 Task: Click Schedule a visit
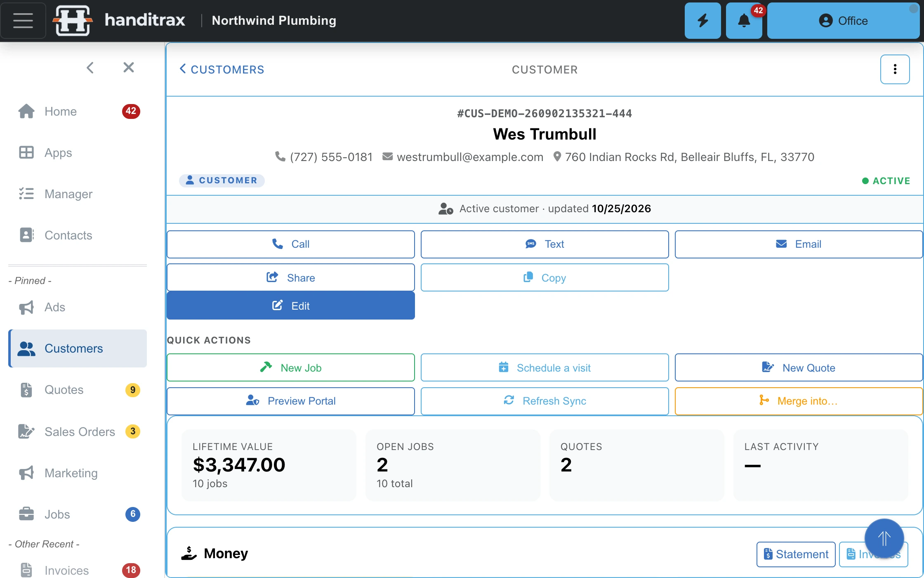tap(544, 367)
